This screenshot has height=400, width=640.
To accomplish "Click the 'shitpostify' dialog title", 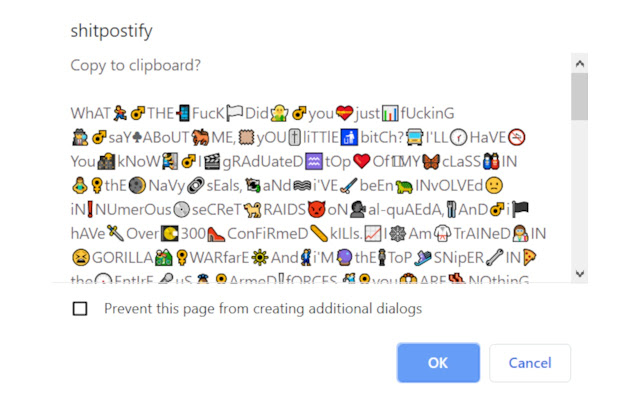I will coord(111,31).
